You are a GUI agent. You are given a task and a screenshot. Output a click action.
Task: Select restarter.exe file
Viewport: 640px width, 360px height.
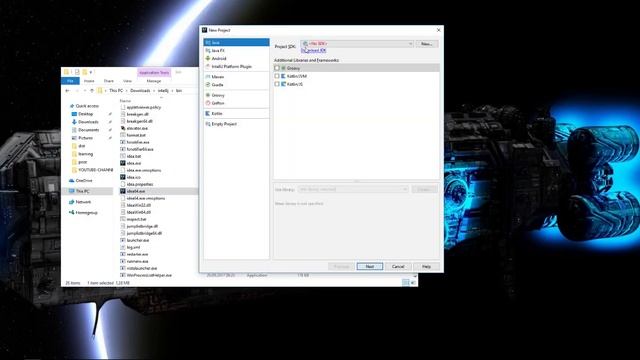(137, 254)
